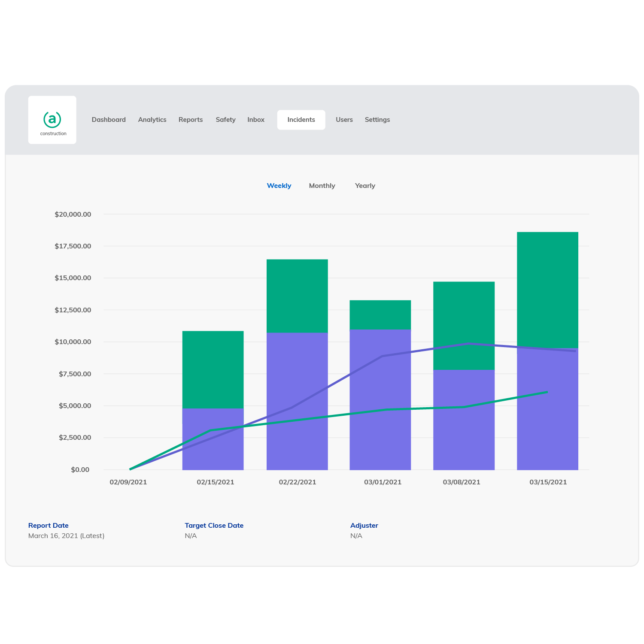Click the 03/08/2021 green bar segment
644x644 pixels.
464,326
